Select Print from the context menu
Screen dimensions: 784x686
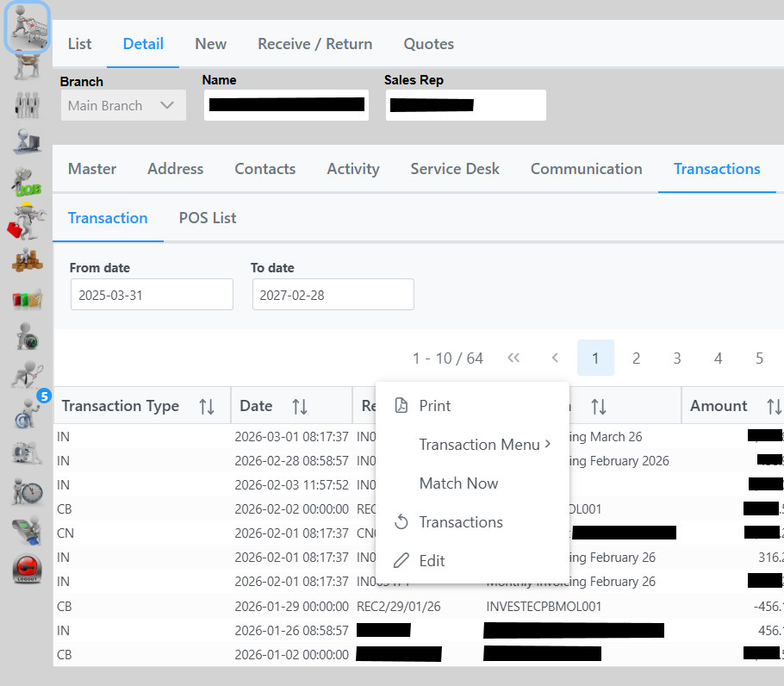coord(435,406)
